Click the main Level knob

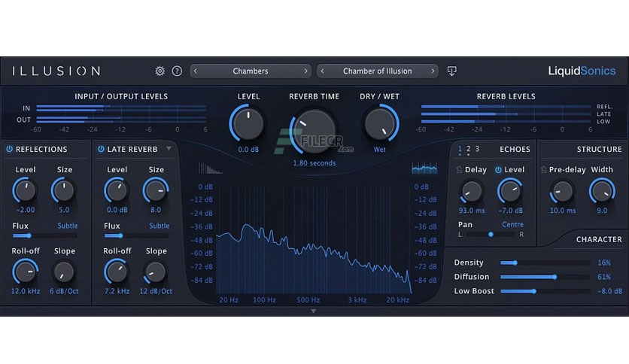pos(248,123)
